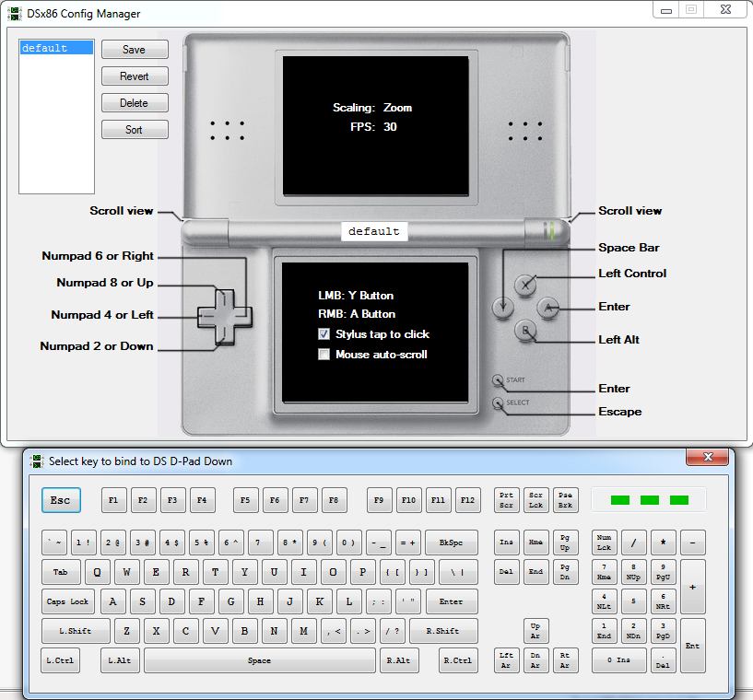
Task: Bind the L.Alt key
Action: tap(120, 660)
